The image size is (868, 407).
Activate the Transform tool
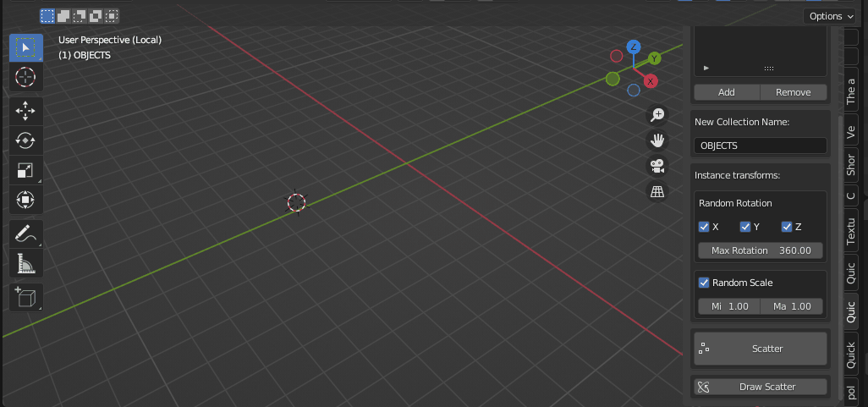click(x=25, y=200)
